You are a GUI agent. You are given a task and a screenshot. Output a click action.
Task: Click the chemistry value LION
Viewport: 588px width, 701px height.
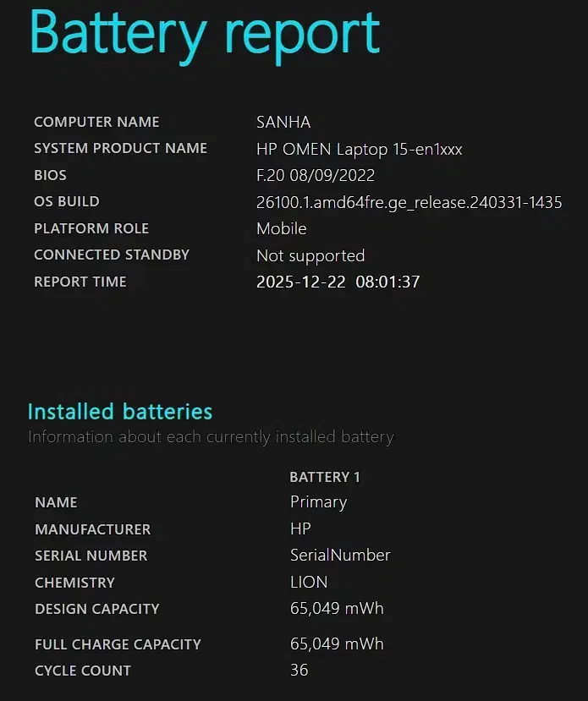309,583
